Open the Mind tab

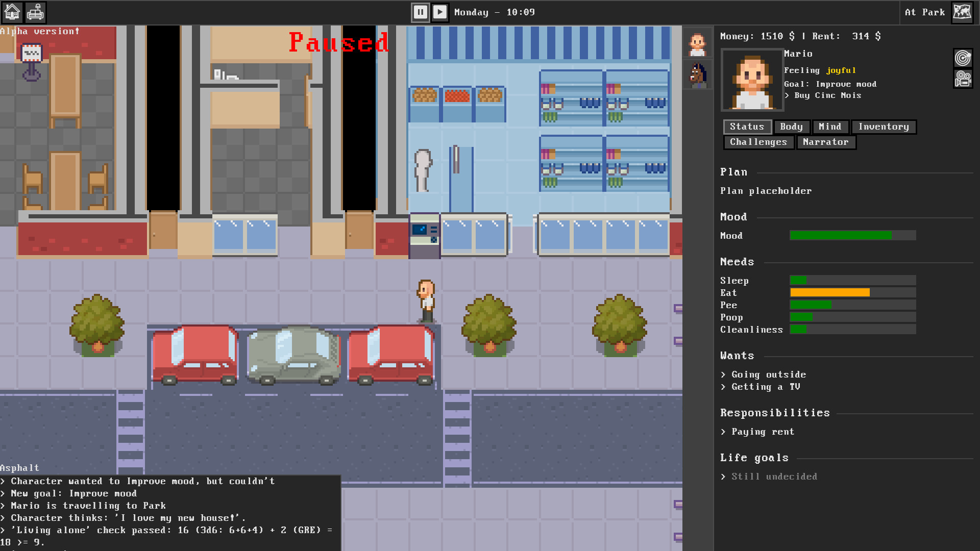829,127
